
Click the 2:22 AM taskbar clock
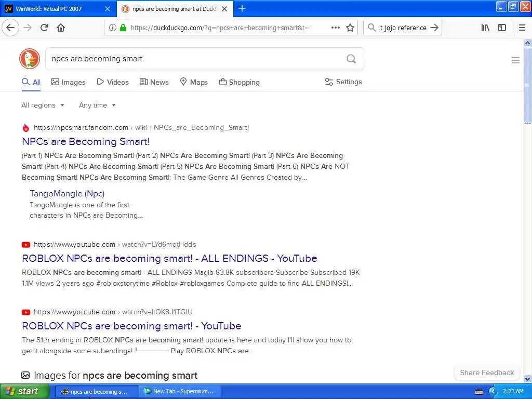coord(513,392)
